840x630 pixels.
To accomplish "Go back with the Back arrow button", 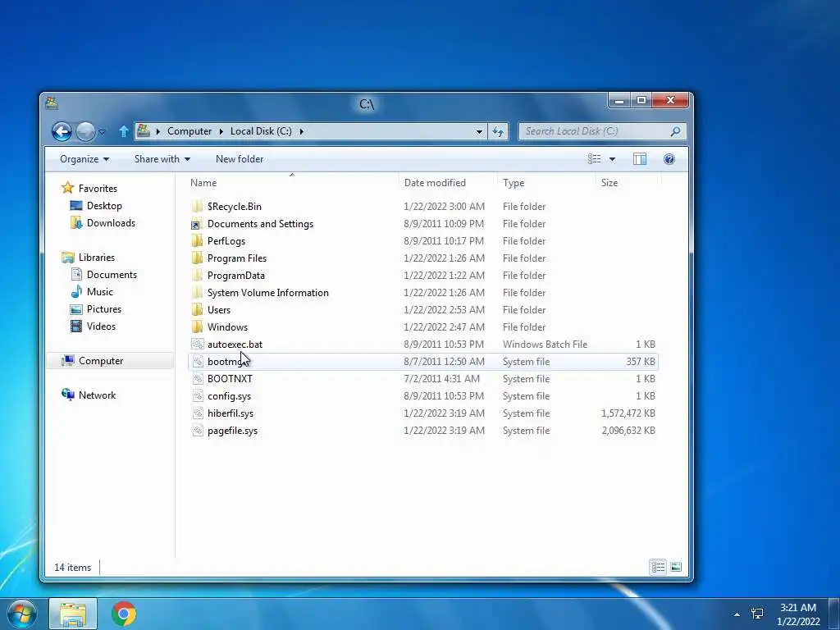I will 62,131.
